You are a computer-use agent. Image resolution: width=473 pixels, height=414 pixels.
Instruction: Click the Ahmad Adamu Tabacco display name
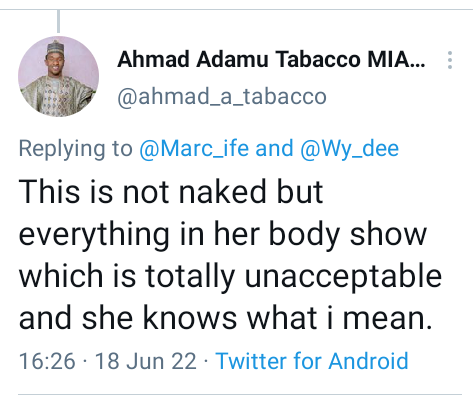click(271, 59)
